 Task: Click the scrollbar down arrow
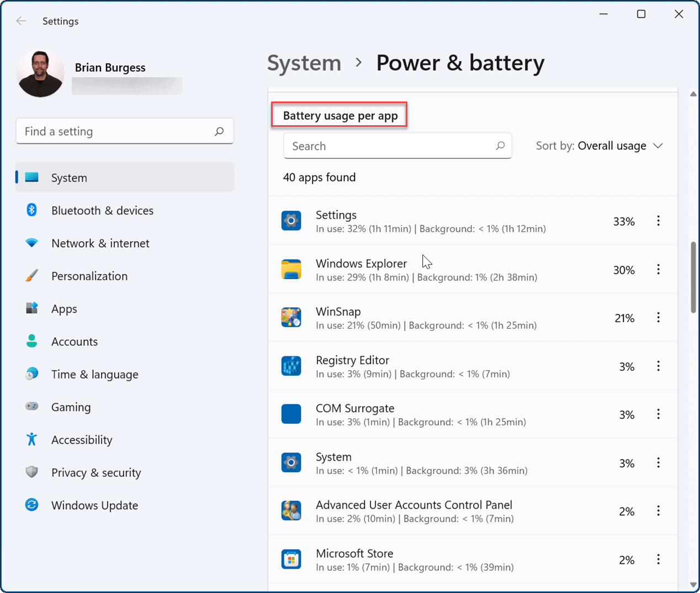click(x=693, y=585)
